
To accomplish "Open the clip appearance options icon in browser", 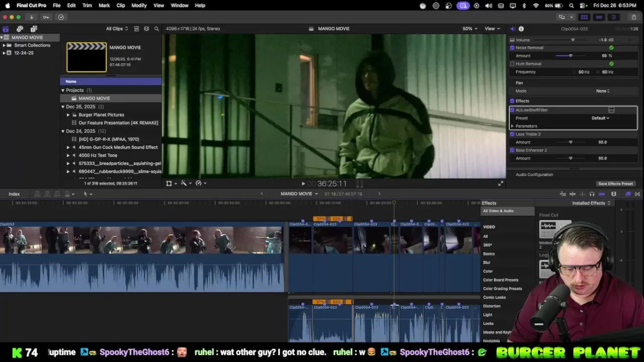I will coord(146,29).
